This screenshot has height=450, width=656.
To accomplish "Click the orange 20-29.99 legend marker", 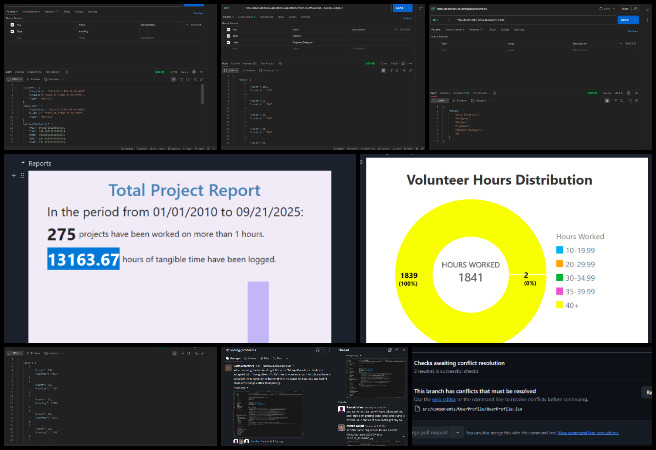I will tap(560, 262).
